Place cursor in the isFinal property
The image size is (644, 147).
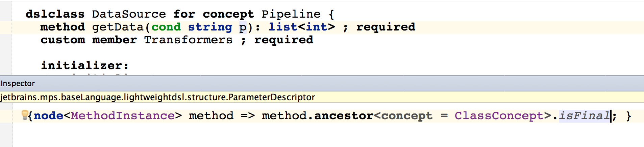(x=584, y=116)
